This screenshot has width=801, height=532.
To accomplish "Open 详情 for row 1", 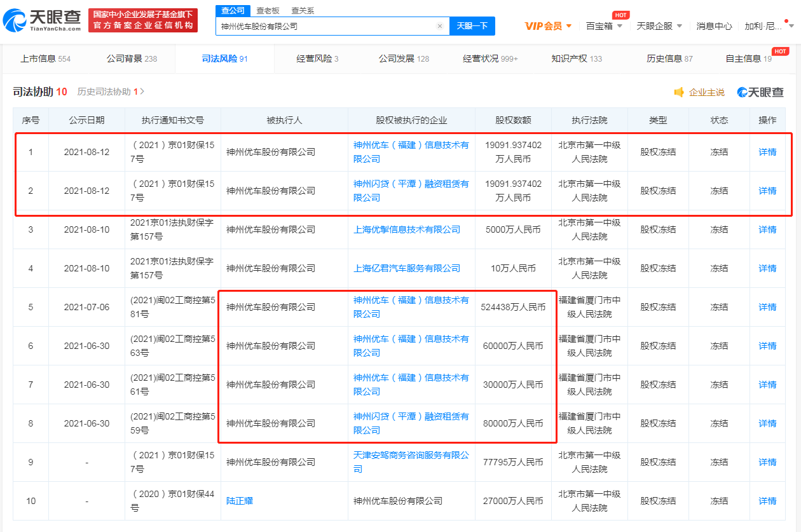I will point(767,152).
